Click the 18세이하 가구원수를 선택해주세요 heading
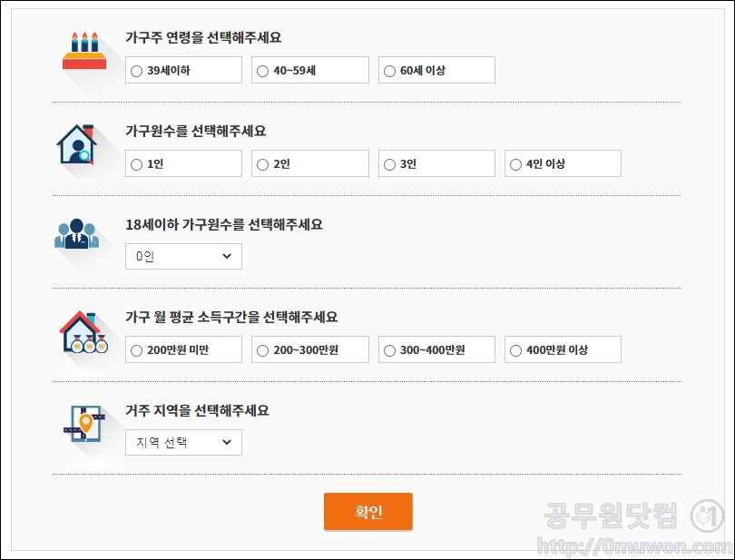Image resolution: width=735 pixels, height=560 pixels. pyautogui.click(x=224, y=224)
